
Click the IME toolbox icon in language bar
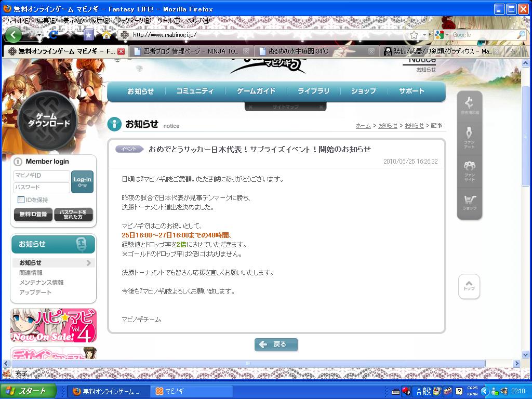point(448,391)
